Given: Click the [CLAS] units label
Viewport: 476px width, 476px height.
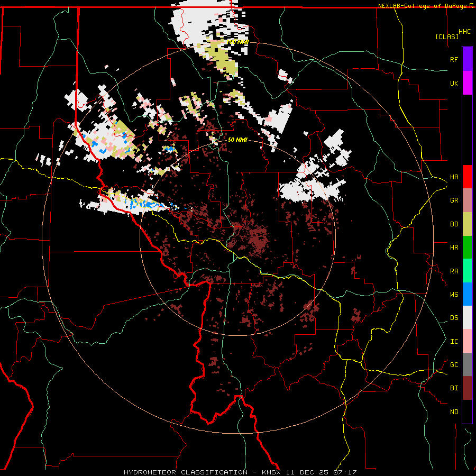Looking at the screenshot, I should click(447, 36).
